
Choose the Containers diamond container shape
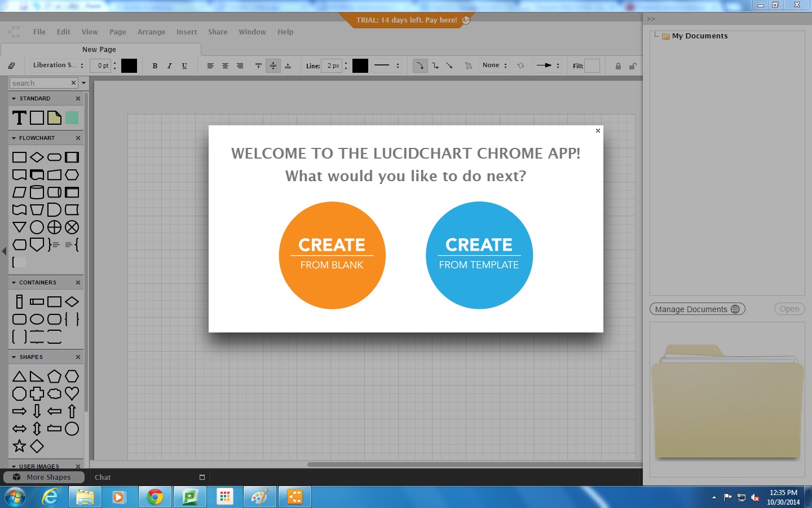tap(72, 301)
